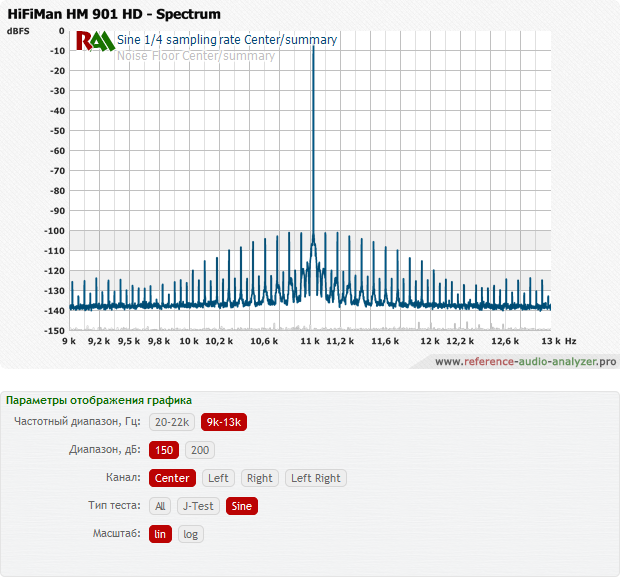Screen dimensions: 621x578
Task: Click the HiFiMan HM 901 HD - Spectrum title
Action: tap(114, 14)
